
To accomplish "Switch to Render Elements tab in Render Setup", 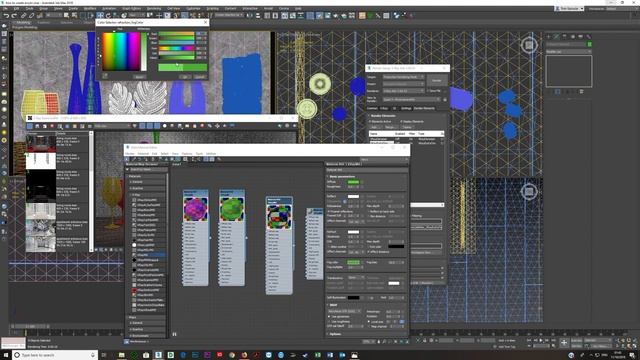I will tap(424, 108).
